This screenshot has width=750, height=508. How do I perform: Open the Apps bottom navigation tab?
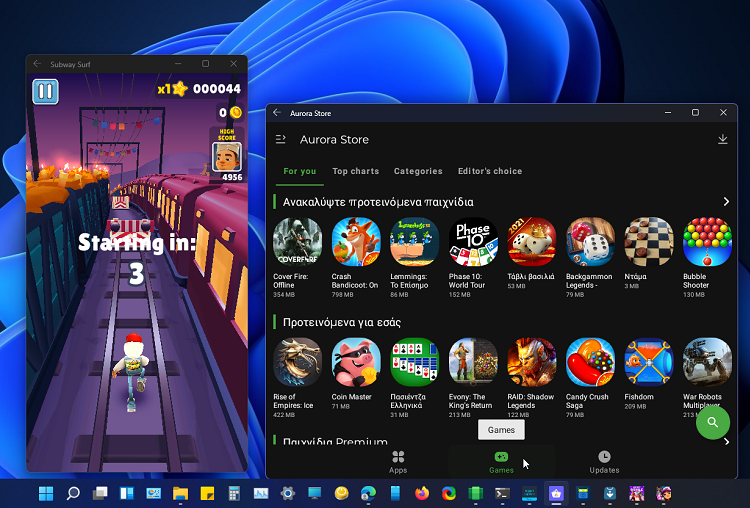coord(398,461)
